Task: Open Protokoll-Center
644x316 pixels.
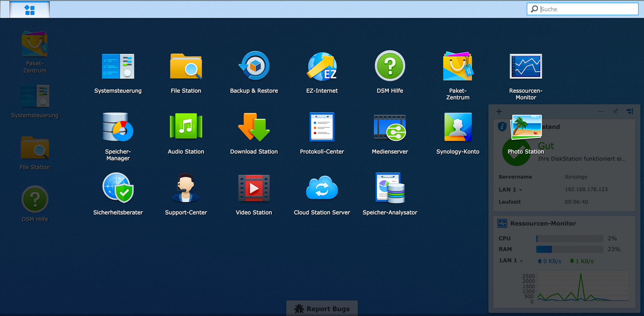Action: (x=322, y=127)
